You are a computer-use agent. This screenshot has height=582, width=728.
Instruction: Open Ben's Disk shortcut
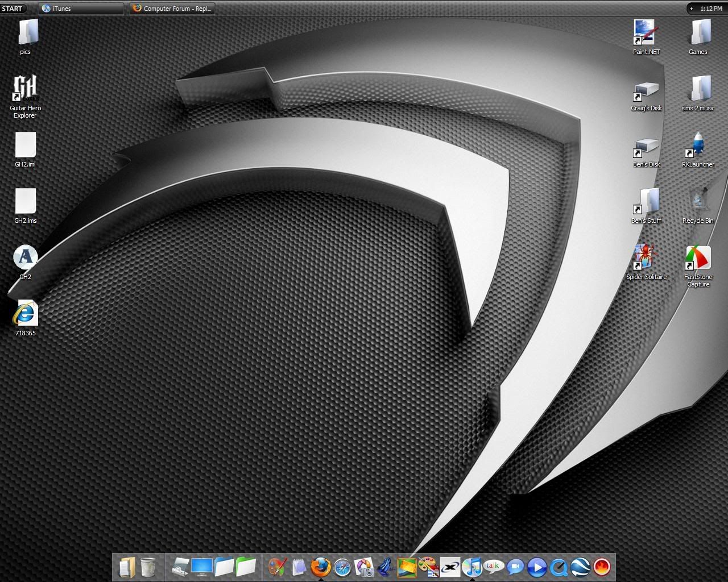pyautogui.click(x=647, y=152)
